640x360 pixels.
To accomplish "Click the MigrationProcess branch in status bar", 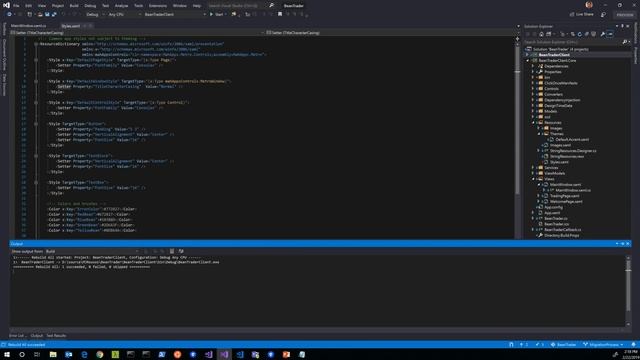I will coord(603,345).
